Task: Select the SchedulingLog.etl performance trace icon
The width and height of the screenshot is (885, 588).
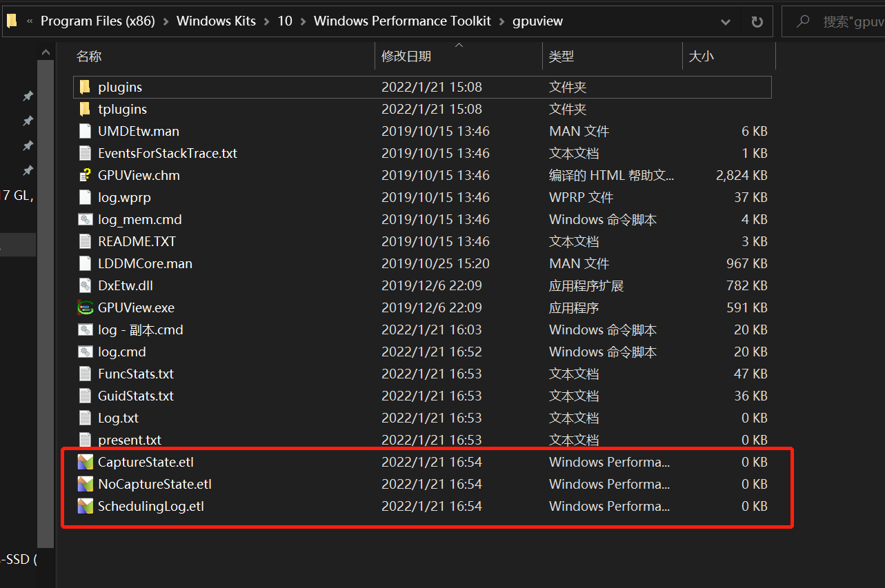Action: 85,506
